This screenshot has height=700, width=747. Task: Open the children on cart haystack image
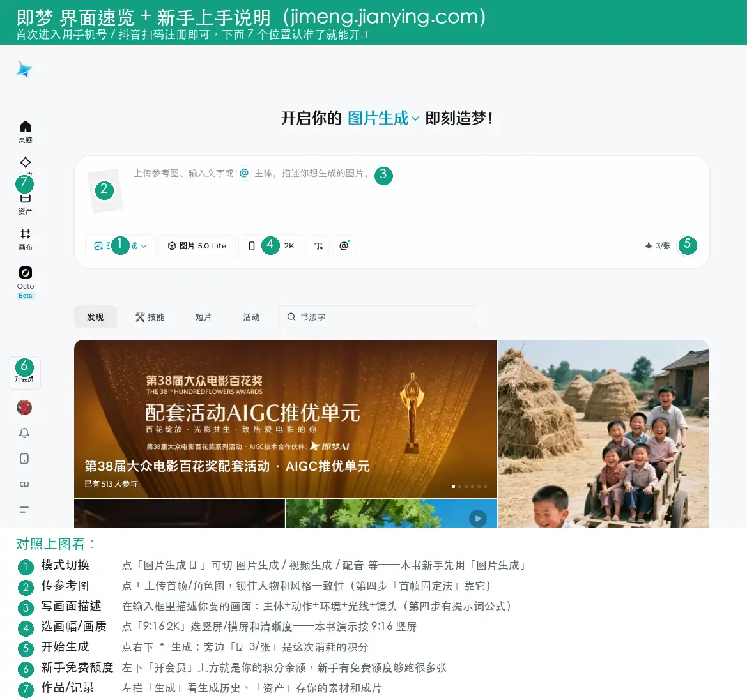tap(603, 433)
